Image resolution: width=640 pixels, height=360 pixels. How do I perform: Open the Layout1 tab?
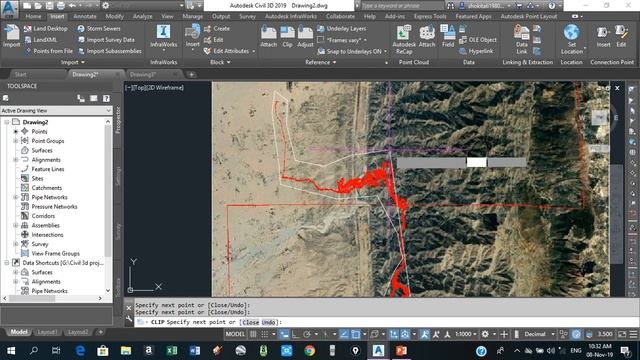coord(47,332)
